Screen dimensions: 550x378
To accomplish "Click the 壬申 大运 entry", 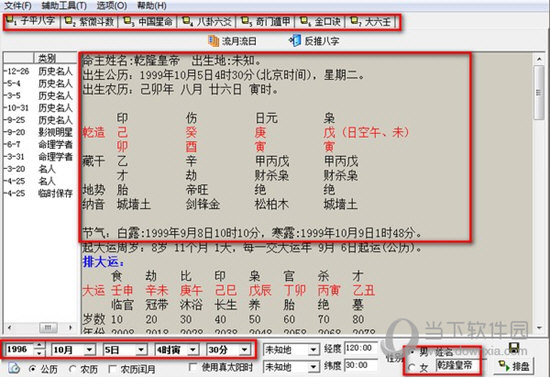I will (122, 290).
